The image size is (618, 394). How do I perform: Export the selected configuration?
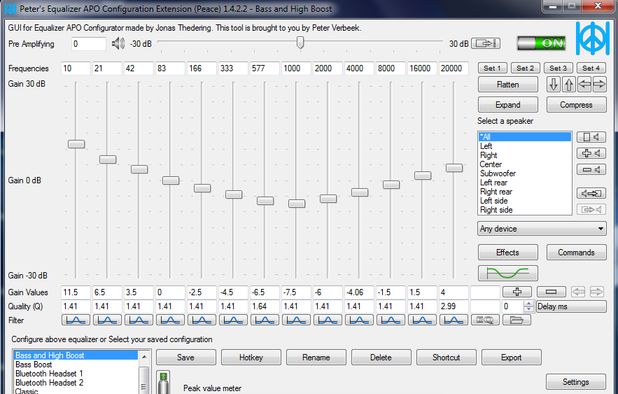tap(511, 357)
